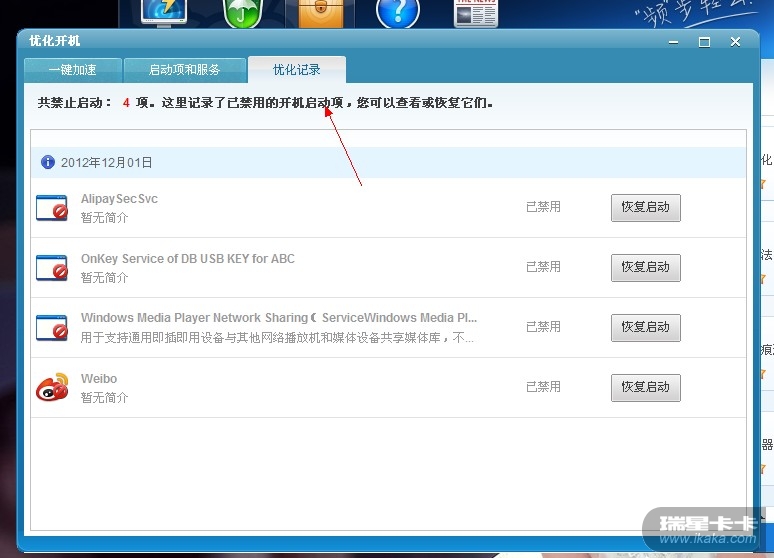Switch to the 一键加速 tab

click(x=73, y=70)
